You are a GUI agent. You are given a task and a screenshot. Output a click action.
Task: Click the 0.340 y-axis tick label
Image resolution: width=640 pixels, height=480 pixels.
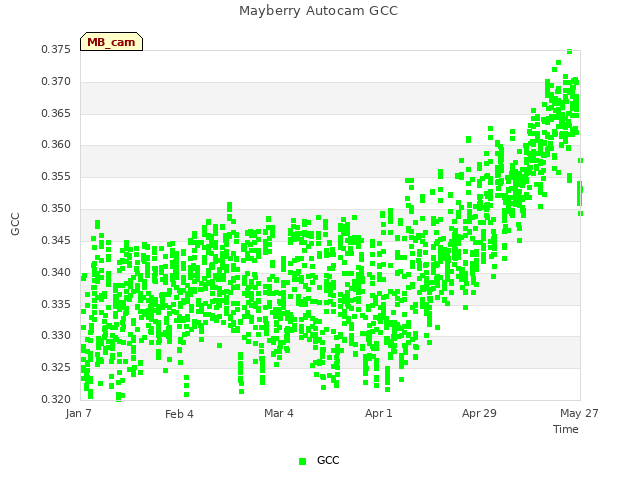pyautogui.click(x=56, y=272)
